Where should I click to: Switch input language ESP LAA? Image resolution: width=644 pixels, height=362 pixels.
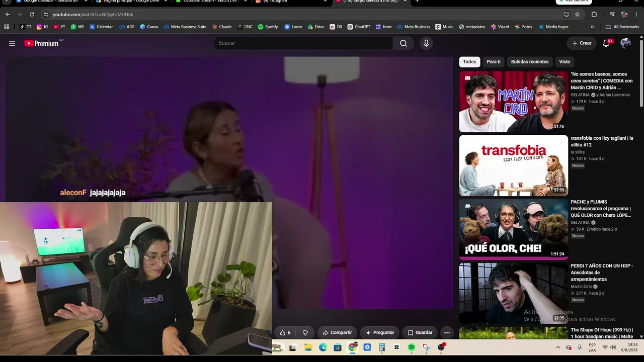(593, 347)
